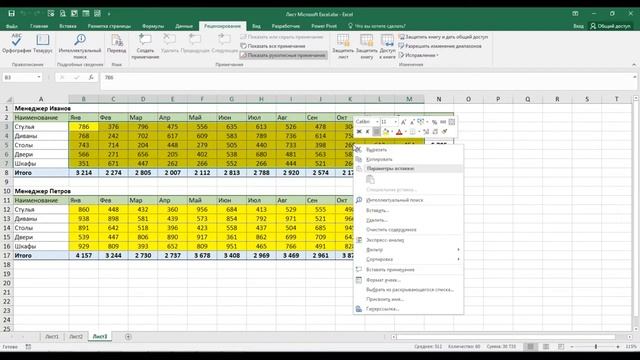
Task: Decrease font size on mini toolbar
Action: point(412,122)
